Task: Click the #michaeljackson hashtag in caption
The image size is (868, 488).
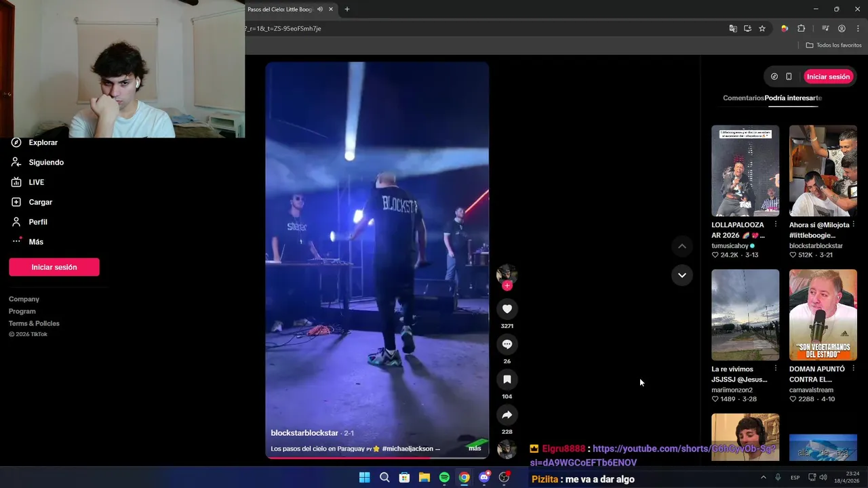Action: coord(407,449)
